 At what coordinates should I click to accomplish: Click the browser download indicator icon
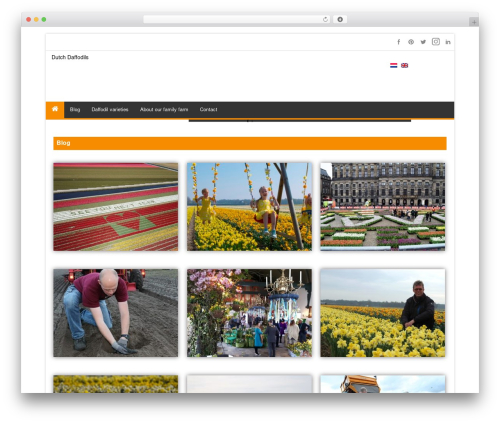(340, 19)
